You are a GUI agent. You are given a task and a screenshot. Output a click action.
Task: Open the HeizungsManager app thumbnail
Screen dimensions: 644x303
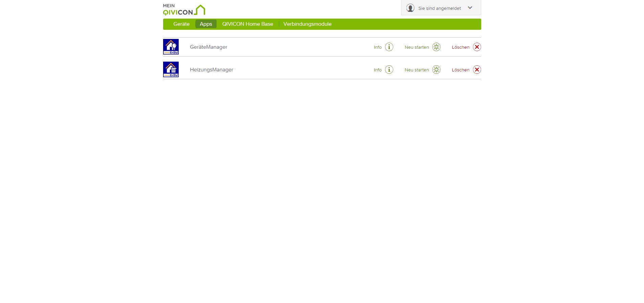pos(171,69)
